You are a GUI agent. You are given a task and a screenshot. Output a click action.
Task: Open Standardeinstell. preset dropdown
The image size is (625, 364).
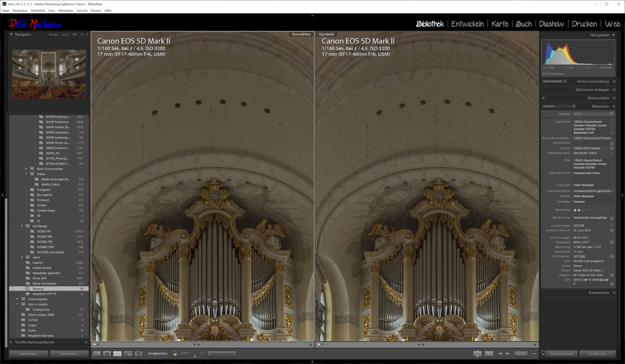coord(555,81)
